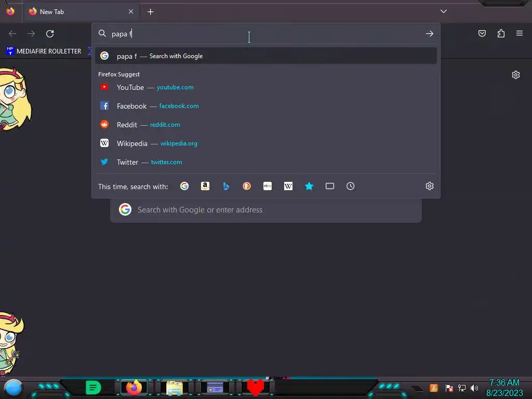
Task: Switch to Firefox in the taskbar
Action: tap(134, 388)
